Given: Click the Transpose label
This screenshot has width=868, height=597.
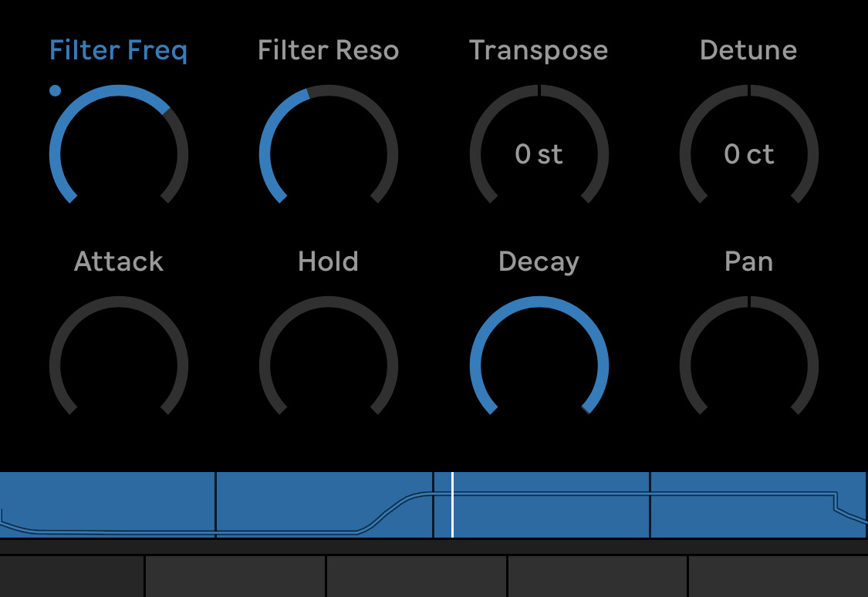Looking at the screenshot, I should [x=539, y=51].
